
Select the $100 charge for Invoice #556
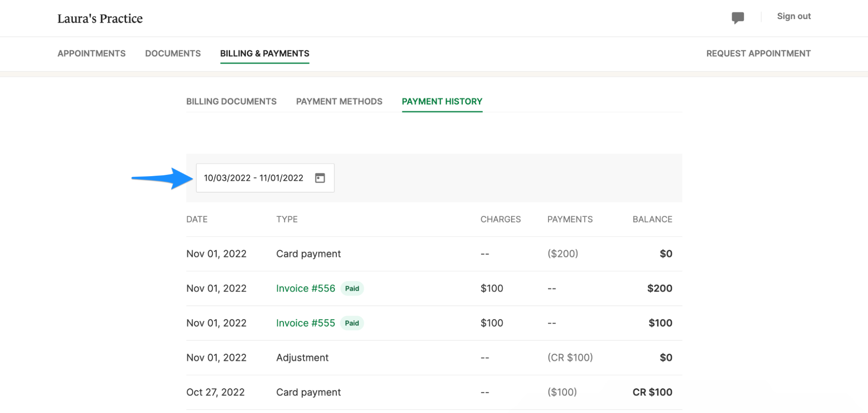(492, 288)
